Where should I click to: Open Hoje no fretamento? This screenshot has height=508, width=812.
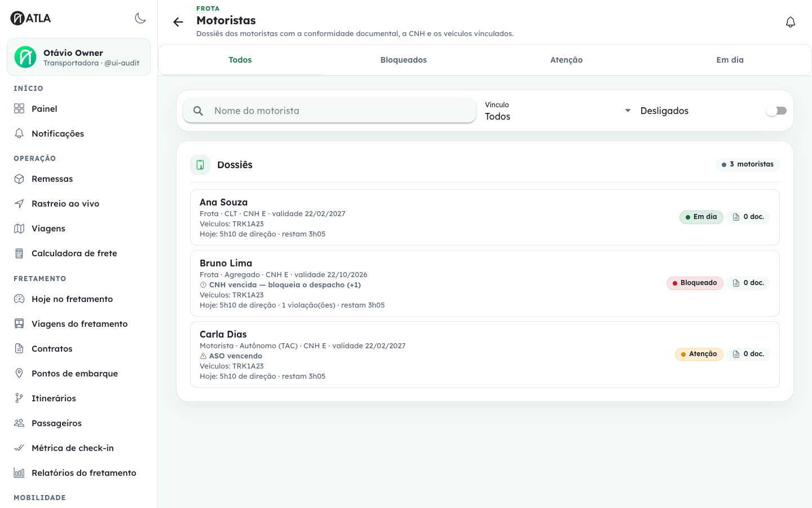pyautogui.click(x=78, y=299)
